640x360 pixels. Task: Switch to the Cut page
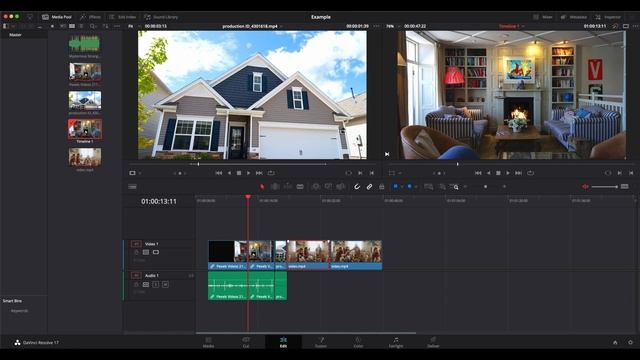pos(246,342)
